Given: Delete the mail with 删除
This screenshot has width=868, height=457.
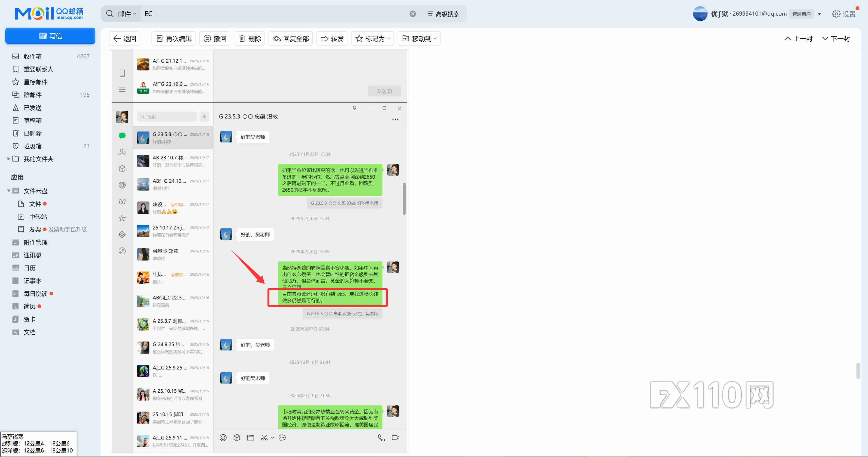Looking at the screenshot, I should click(250, 38).
